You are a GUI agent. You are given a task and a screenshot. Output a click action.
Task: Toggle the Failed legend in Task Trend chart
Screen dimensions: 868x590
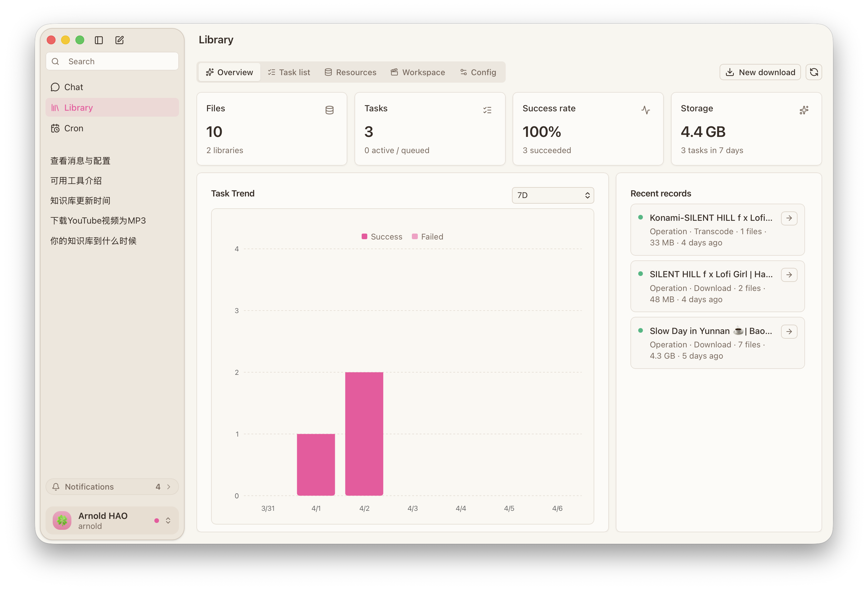(428, 236)
